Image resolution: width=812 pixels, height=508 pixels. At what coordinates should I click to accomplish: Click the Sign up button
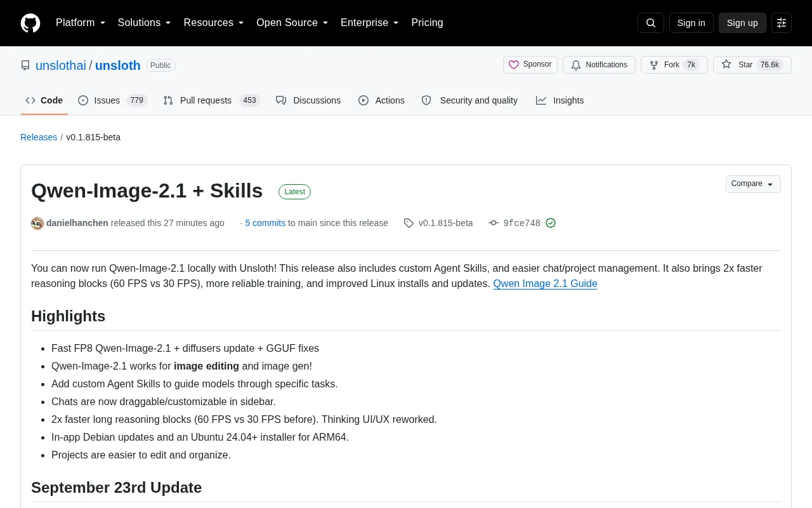pos(742,23)
